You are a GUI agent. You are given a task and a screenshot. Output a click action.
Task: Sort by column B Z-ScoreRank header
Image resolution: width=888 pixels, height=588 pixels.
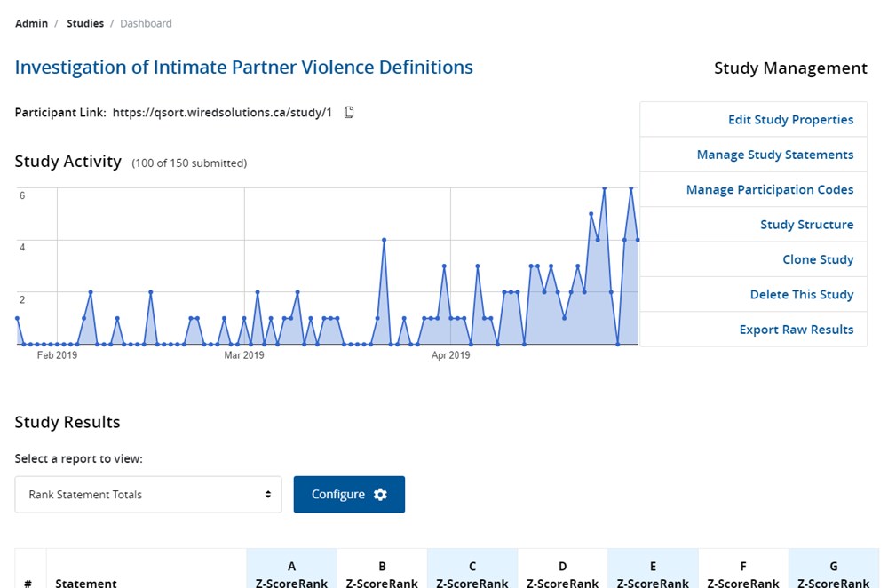pyautogui.click(x=382, y=575)
